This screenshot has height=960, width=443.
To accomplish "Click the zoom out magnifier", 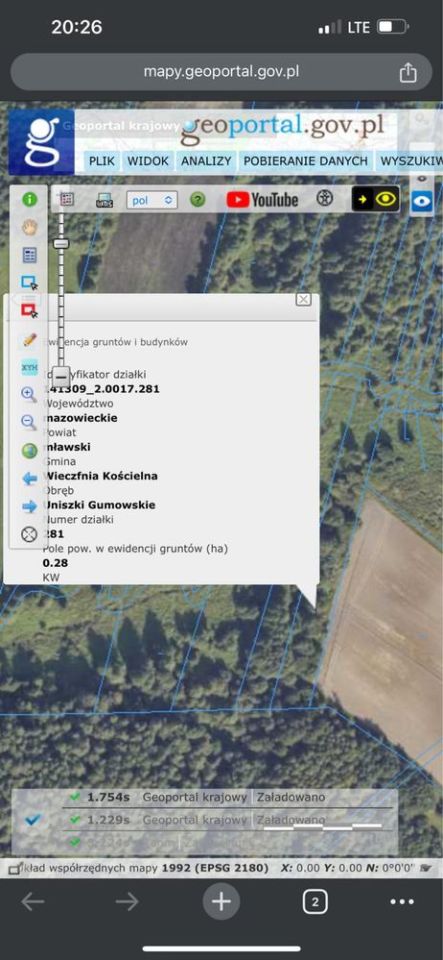I will pyautogui.click(x=29, y=422).
